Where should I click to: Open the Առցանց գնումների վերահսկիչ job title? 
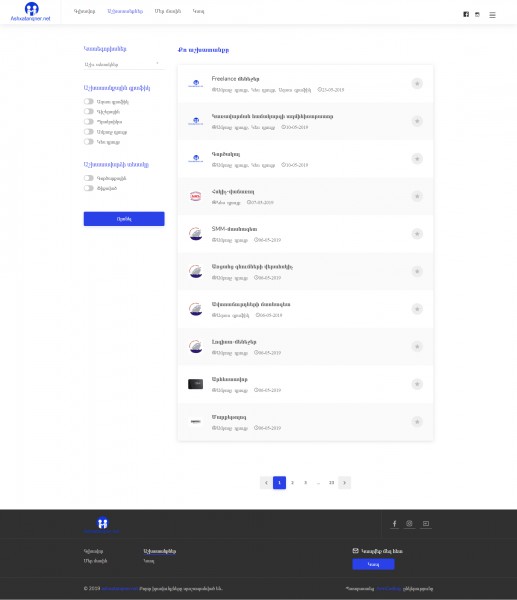(252, 267)
